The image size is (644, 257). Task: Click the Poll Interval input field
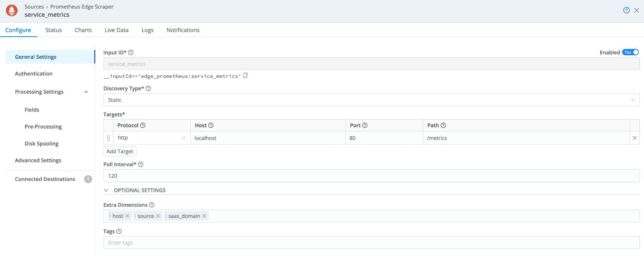[x=371, y=176]
